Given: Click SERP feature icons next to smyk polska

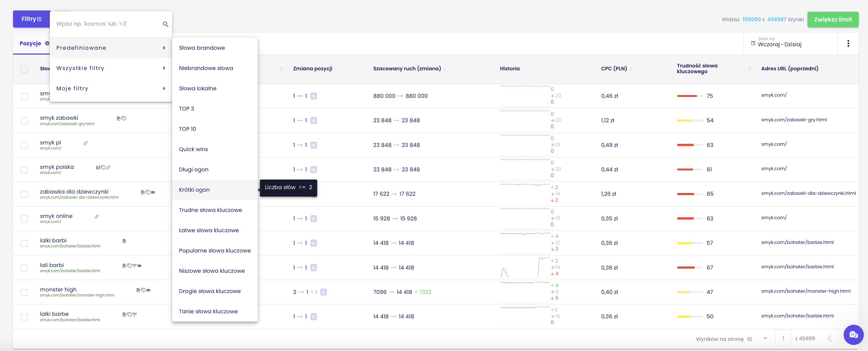Looking at the screenshot, I should point(103,167).
